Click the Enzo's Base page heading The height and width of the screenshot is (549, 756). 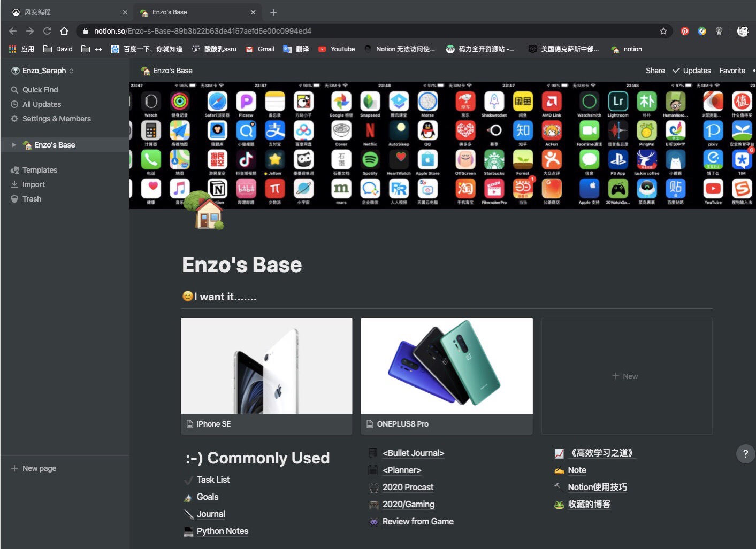242,265
